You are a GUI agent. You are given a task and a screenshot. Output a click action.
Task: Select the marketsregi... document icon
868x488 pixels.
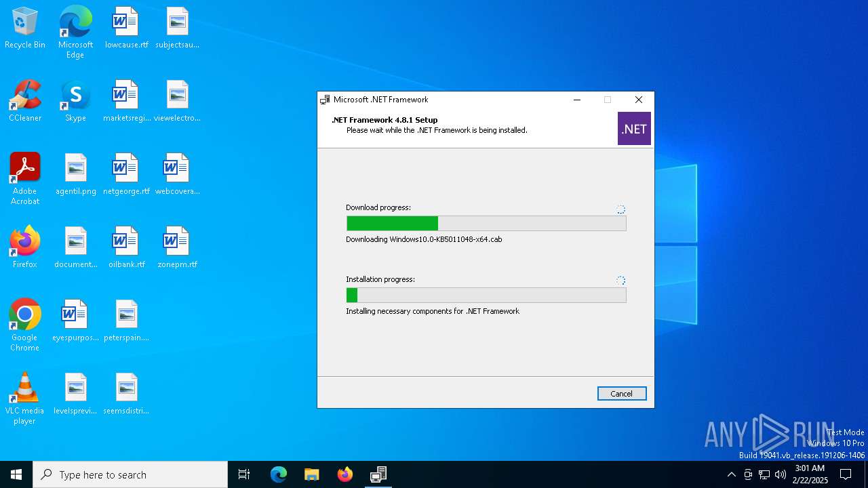[126, 102]
